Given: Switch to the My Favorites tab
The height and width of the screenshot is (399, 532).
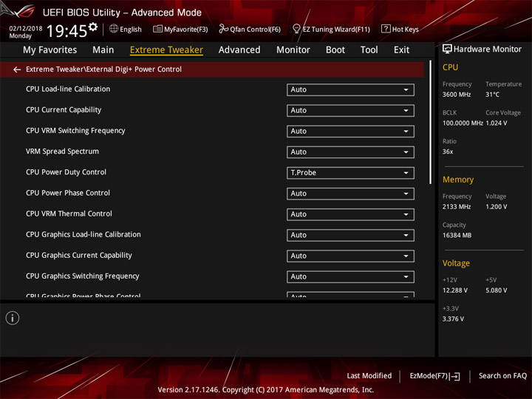Looking at the screenshot, I should pyautogui.click(x=50, y=50).
